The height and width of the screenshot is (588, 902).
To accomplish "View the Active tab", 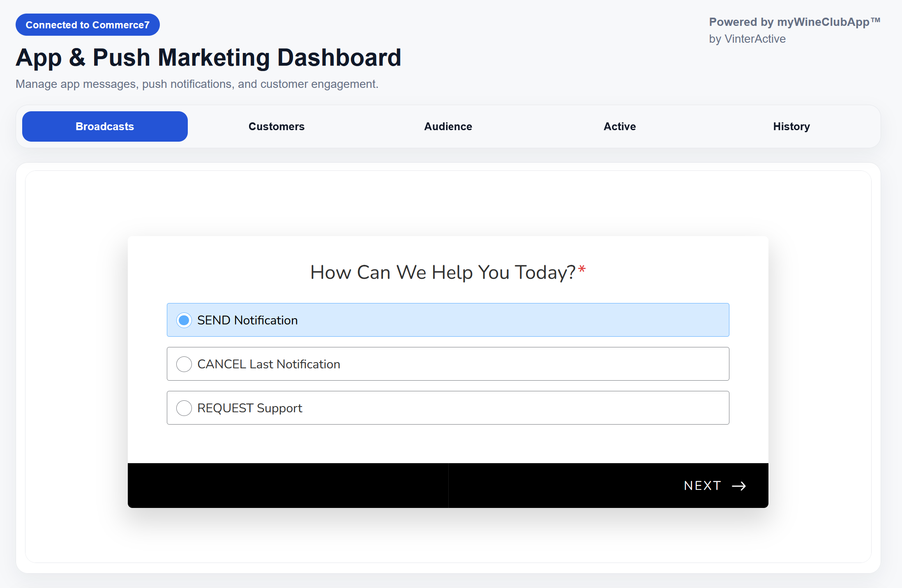I will click(620, 126).
